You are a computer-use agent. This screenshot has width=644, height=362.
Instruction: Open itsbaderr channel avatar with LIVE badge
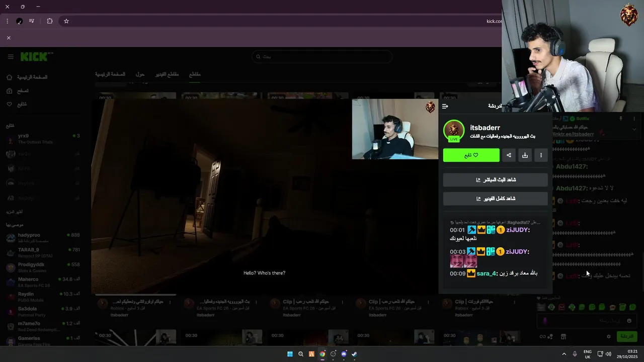(454, 131)
